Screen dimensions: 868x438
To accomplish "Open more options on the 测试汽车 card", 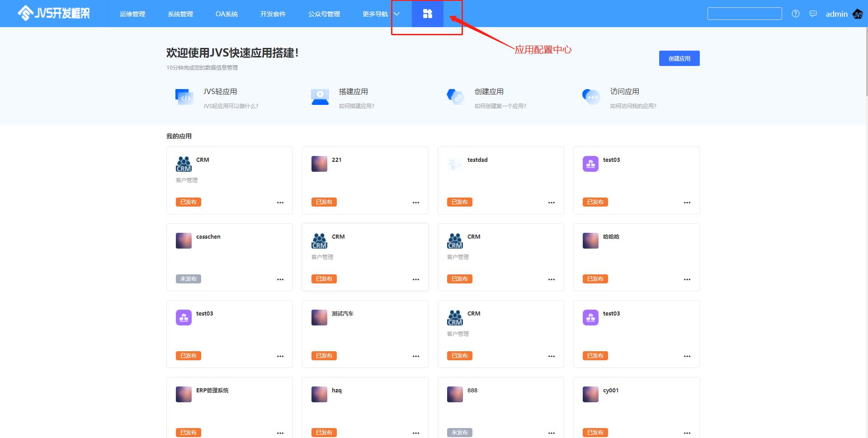I will [x=416, y=356].
